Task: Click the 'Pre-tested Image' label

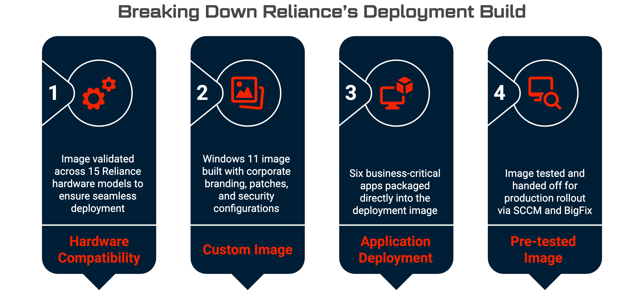Action: [543, 249]
